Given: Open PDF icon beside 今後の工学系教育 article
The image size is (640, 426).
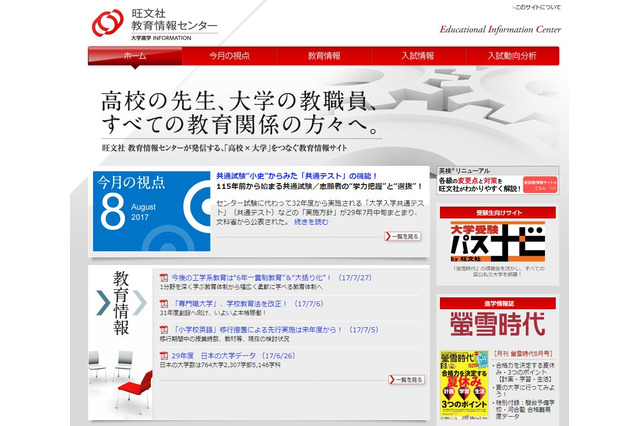Looking at the screenshot, I should pyautogui.click(x=164, y=277).
